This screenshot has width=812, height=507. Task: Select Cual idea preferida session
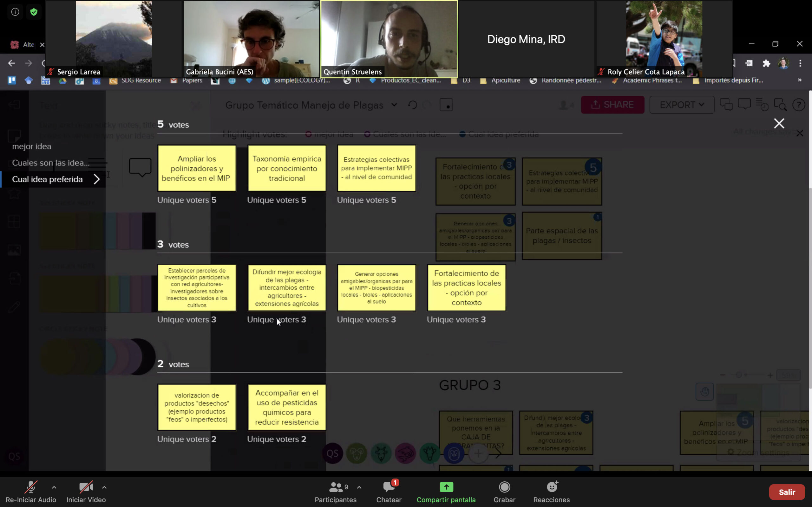point(47,179)
